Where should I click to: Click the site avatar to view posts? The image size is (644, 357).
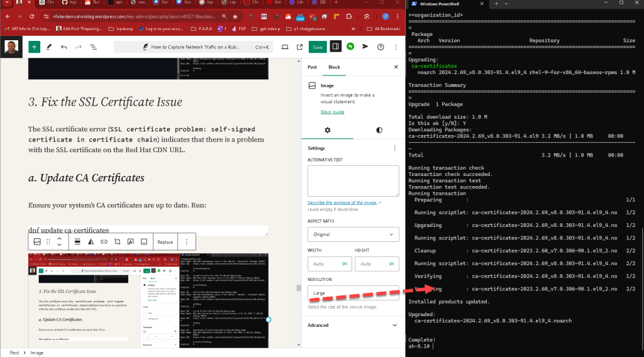tap(11, 47)
